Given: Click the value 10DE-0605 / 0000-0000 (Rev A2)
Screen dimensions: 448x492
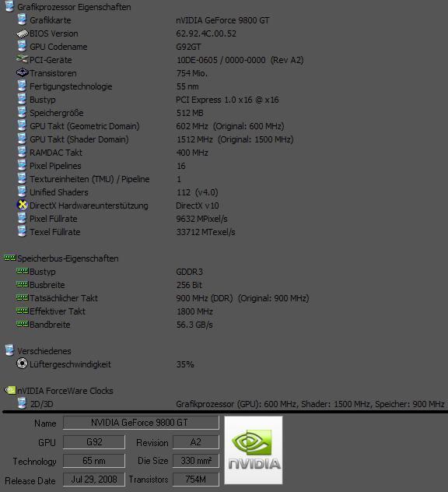Looking at the screenshot, I should point(240,60).
